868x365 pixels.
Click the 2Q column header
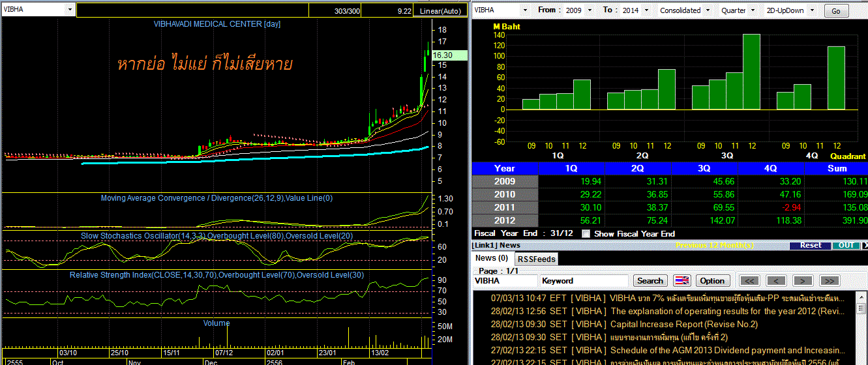[x=638, y=168]
